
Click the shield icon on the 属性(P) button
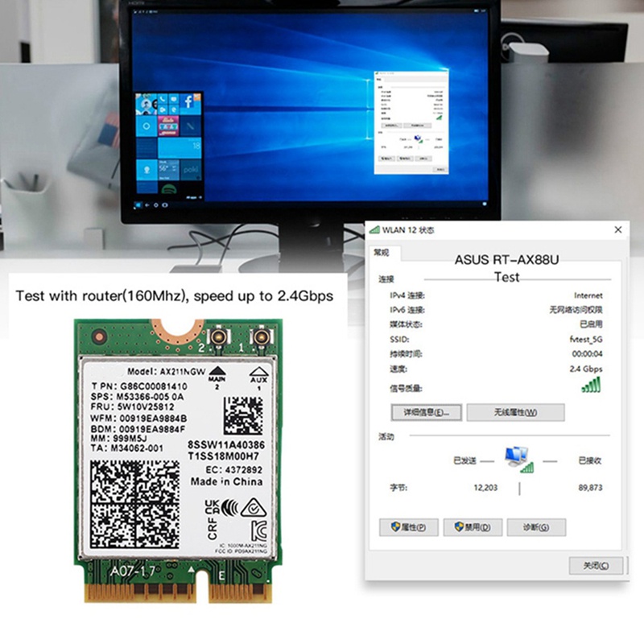pyautogui.click(x=395, y=525)
